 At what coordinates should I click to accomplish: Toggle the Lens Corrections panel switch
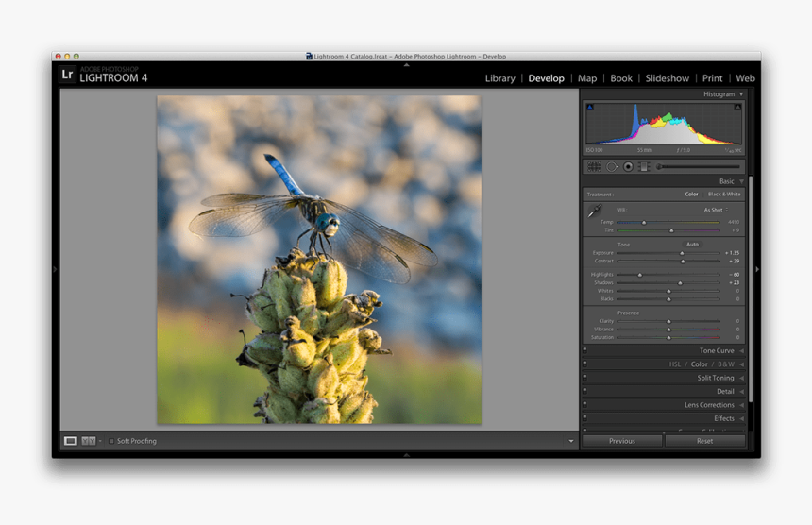point(584,404)
